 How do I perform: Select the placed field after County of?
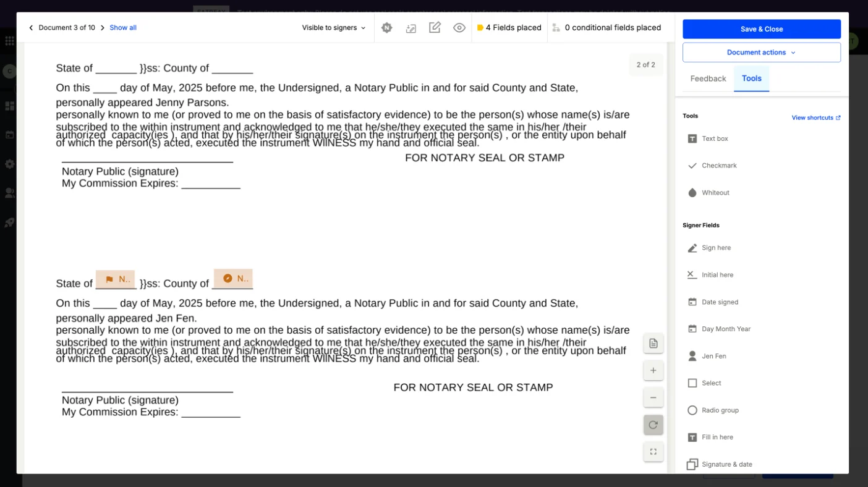(233, 279)
